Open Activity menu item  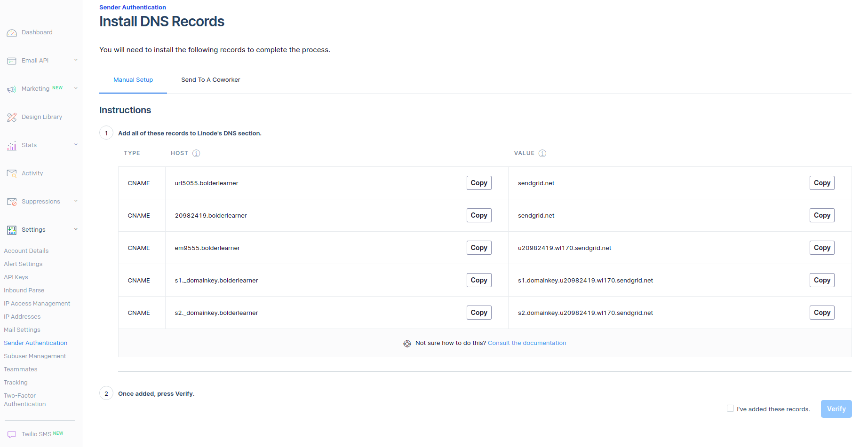point(32,173)
